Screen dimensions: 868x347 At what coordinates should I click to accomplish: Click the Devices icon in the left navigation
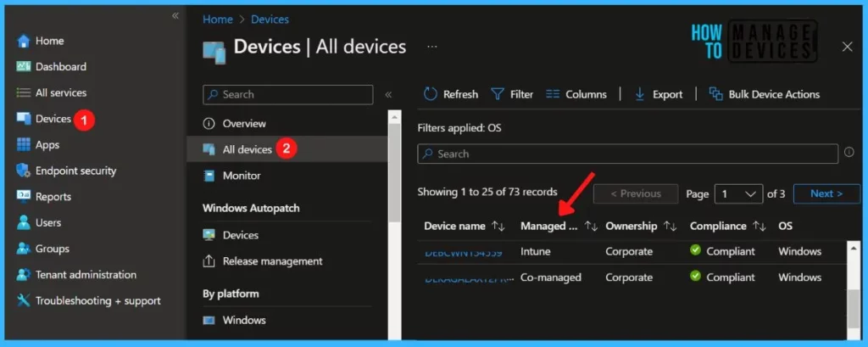pos(23,119)
